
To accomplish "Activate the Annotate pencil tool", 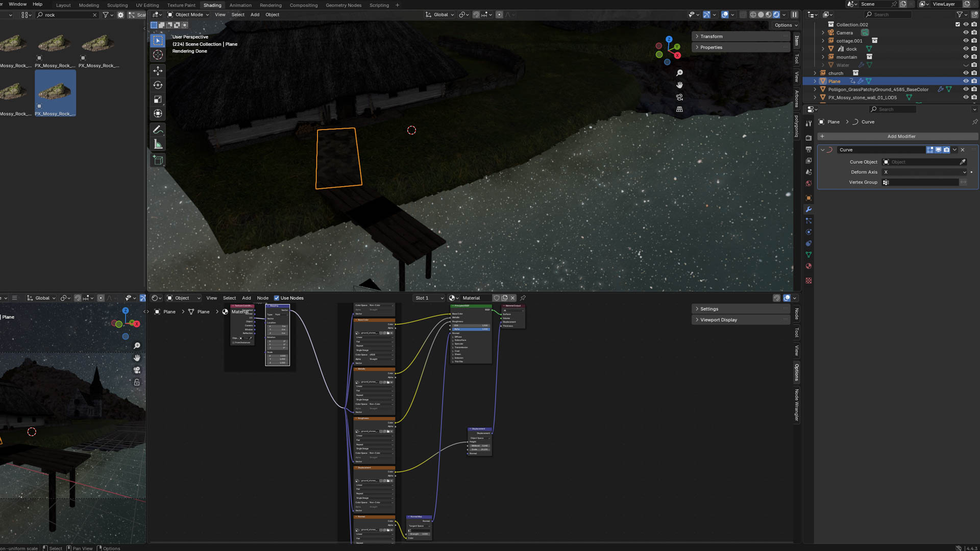I will [158, 130].
